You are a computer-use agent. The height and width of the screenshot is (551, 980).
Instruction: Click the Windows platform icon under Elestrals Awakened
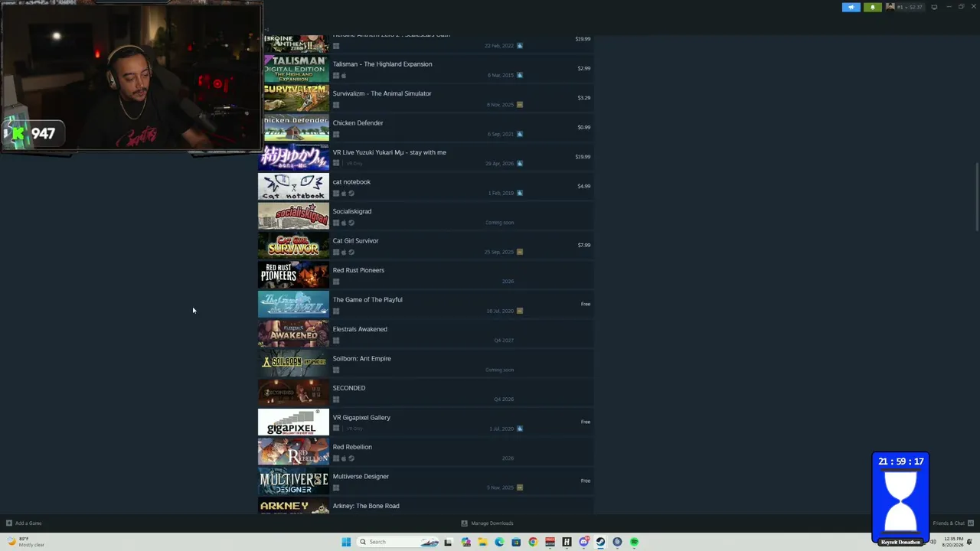point(336,341)
